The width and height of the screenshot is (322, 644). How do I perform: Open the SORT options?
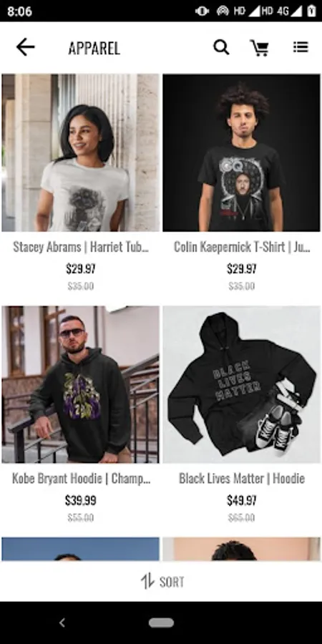(162, 582)
